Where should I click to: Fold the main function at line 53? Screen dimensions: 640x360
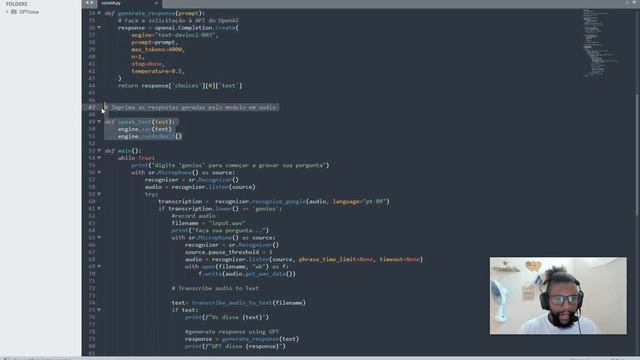pos(99,151)
